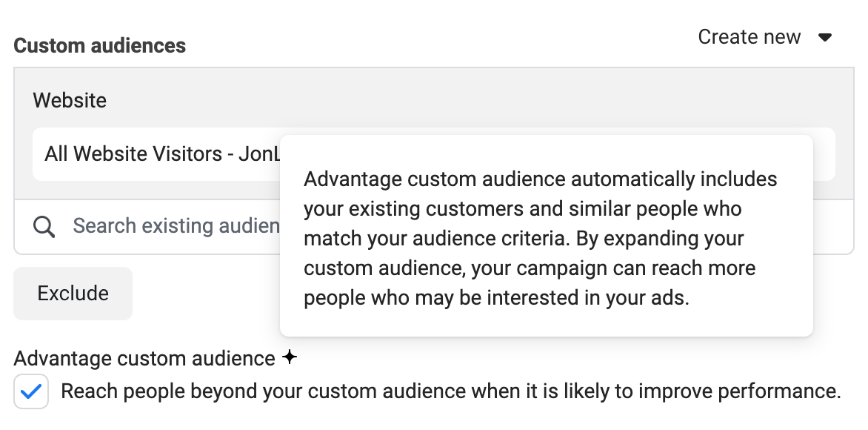This screenshot has width=868, height=430.
Task: Uncheck the Reach people beyond custom audience checkbox
Action: click(31, 391)
